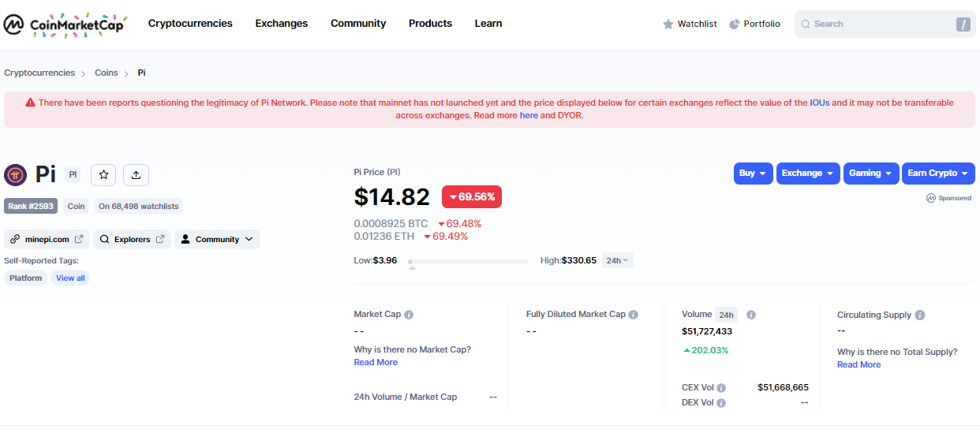Expand the Gaming dropdown
This screenshot has width=980, height=433.
point(871,174)
